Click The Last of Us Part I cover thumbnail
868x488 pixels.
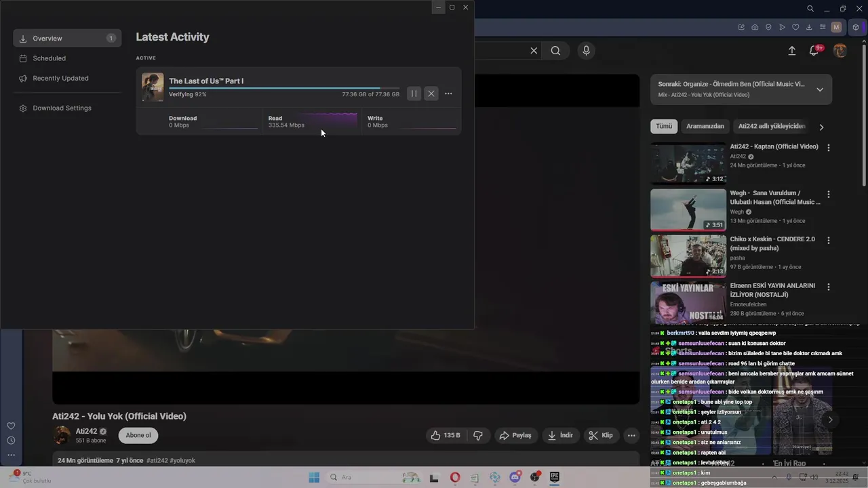(x=153, y=87)
